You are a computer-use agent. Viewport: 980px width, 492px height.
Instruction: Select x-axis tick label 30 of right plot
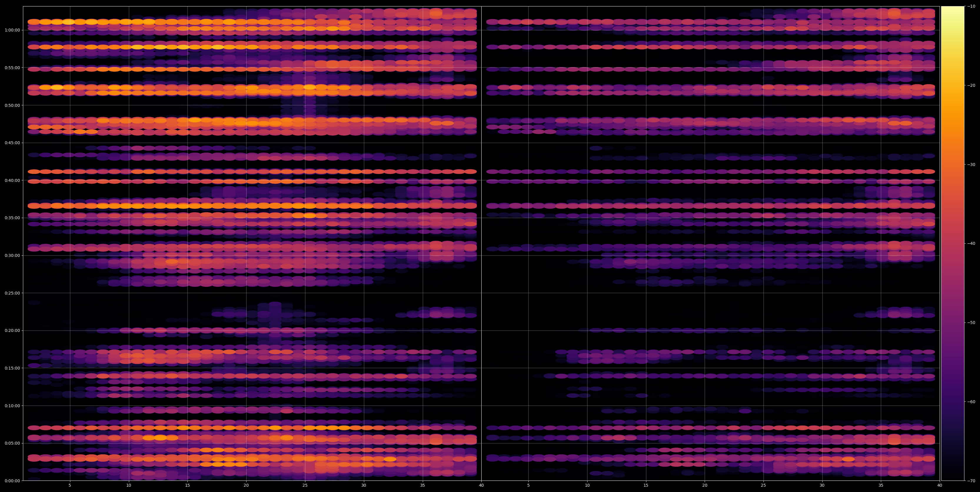pyautogui.click(x=822, y=486)
